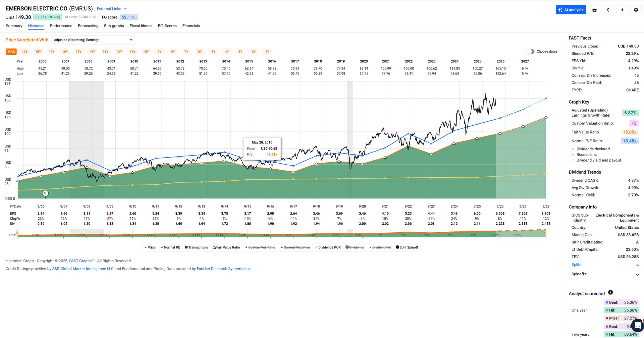Viewport: 644px width, 338px height.
Task: Open the settings gear icon
Action: click(636, 10)
